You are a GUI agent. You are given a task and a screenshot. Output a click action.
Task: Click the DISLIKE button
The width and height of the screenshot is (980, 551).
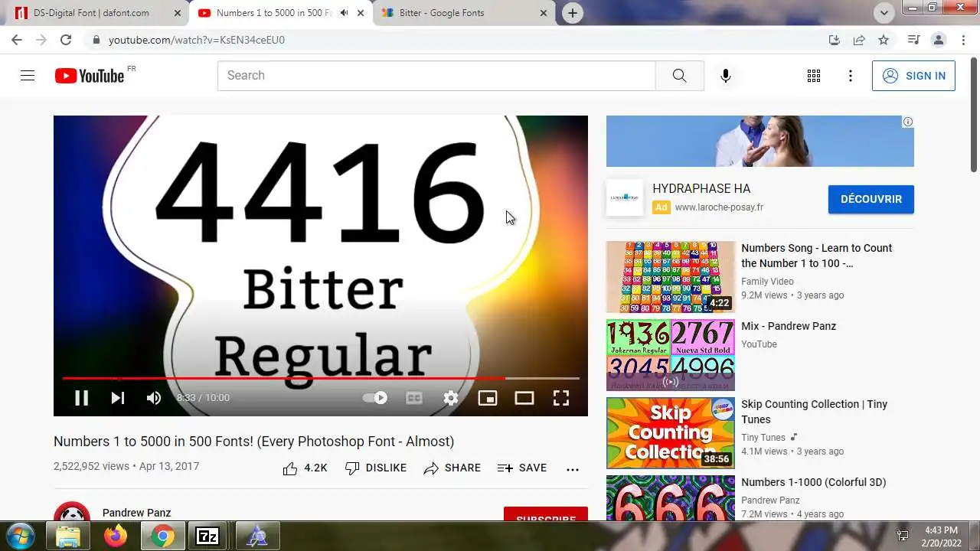(x=376, y=468)
